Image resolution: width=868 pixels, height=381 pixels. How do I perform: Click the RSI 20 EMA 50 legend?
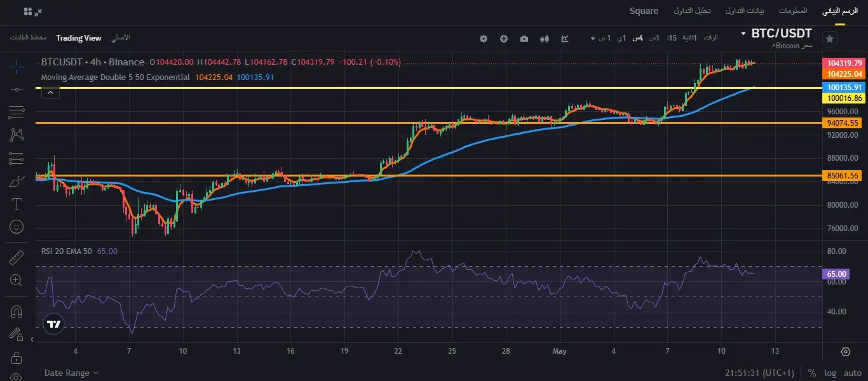(x=67, y=251)
